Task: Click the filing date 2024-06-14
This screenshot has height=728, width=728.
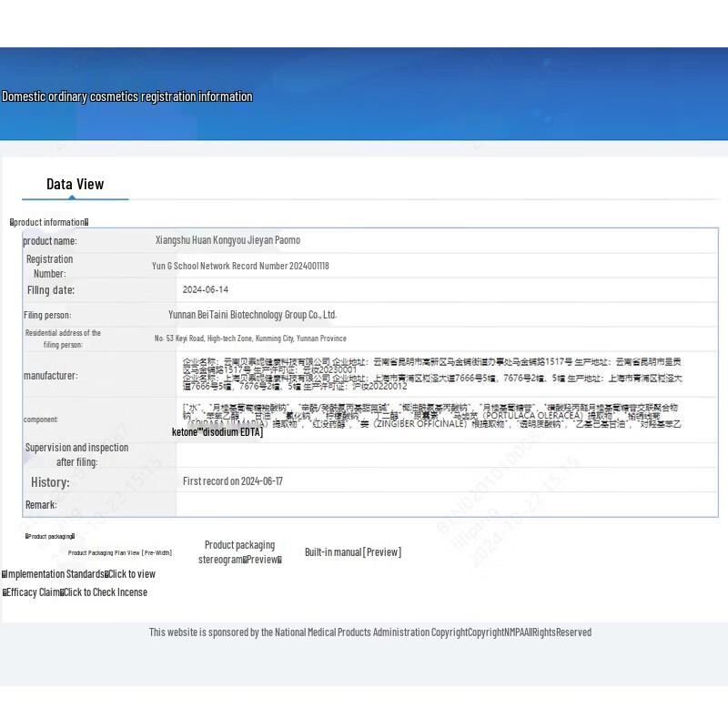Action: click(206, 290)
